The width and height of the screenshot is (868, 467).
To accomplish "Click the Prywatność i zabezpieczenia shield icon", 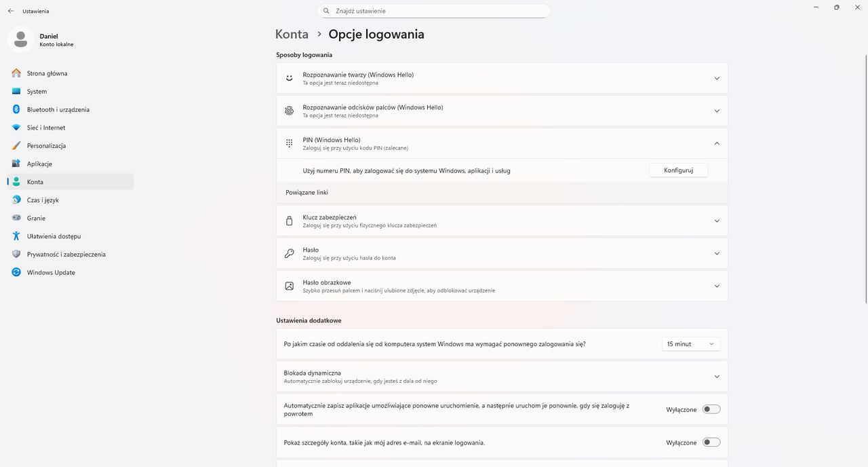I will (16, 255).
